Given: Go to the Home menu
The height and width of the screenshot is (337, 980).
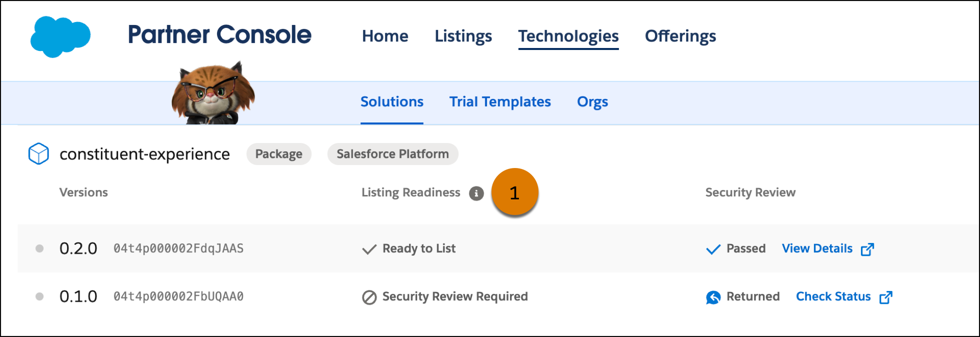Looking at the screenshot, I should (385, 36).
